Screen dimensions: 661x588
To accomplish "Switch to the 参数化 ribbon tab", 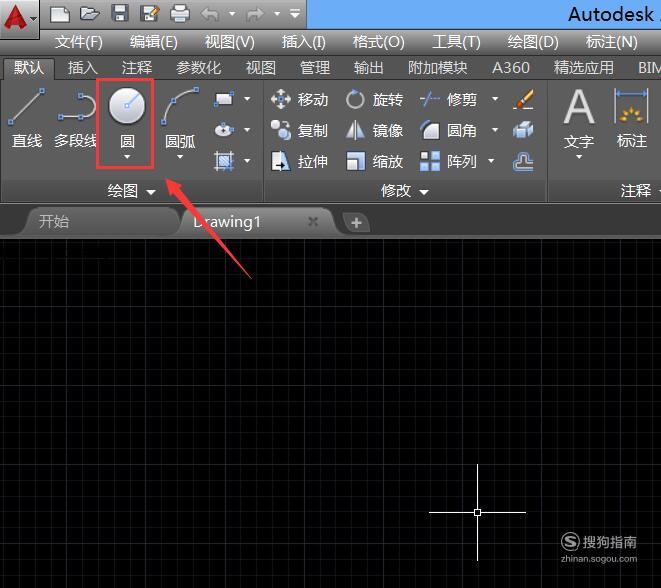I will point(198,67).
